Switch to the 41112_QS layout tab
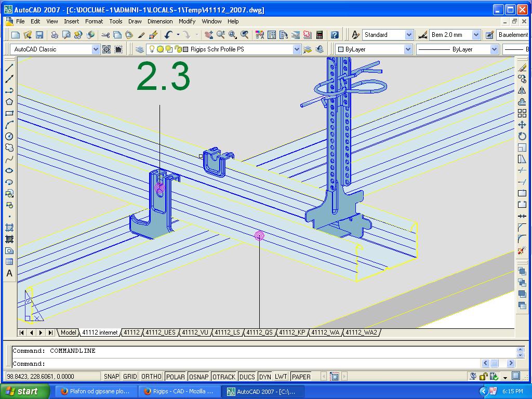This screenshot has width=532, height=399. coord(259,332)
